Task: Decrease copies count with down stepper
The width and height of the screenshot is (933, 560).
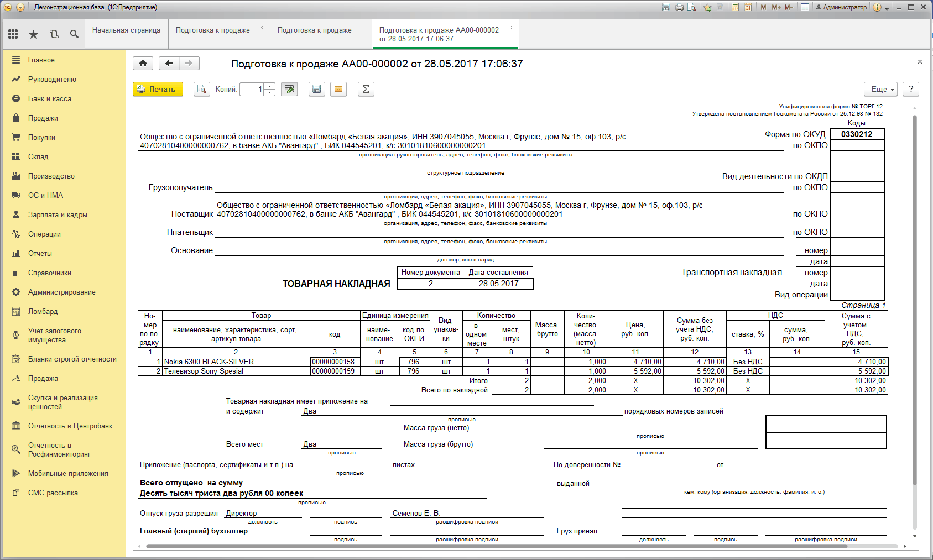Action: pyautogui.click(x=269, y=92)
